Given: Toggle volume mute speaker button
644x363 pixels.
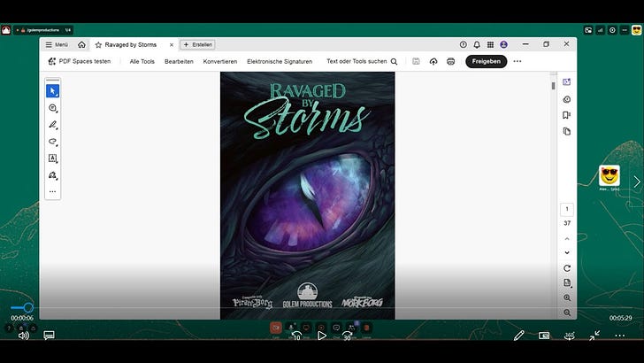Looking at the screenshot, I should 23,336.
